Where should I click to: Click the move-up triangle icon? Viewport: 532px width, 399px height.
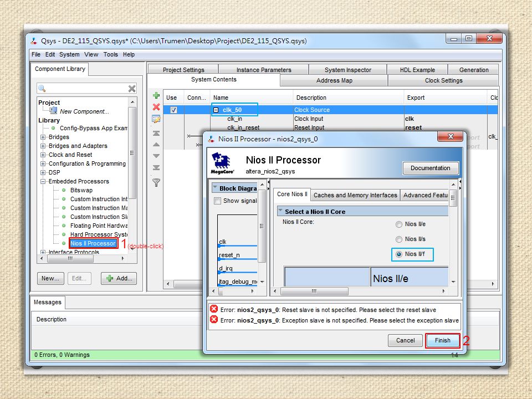point(156,145)
